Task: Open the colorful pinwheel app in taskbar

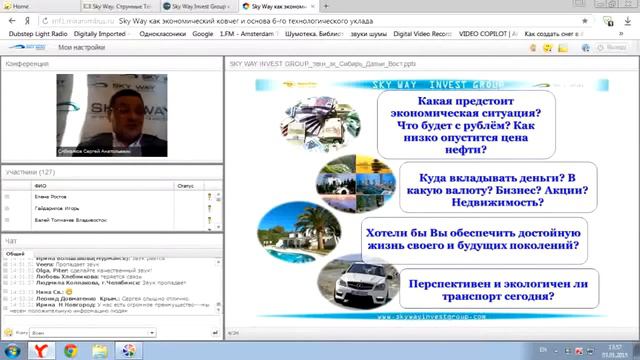Action: click(x=129, y=351)
